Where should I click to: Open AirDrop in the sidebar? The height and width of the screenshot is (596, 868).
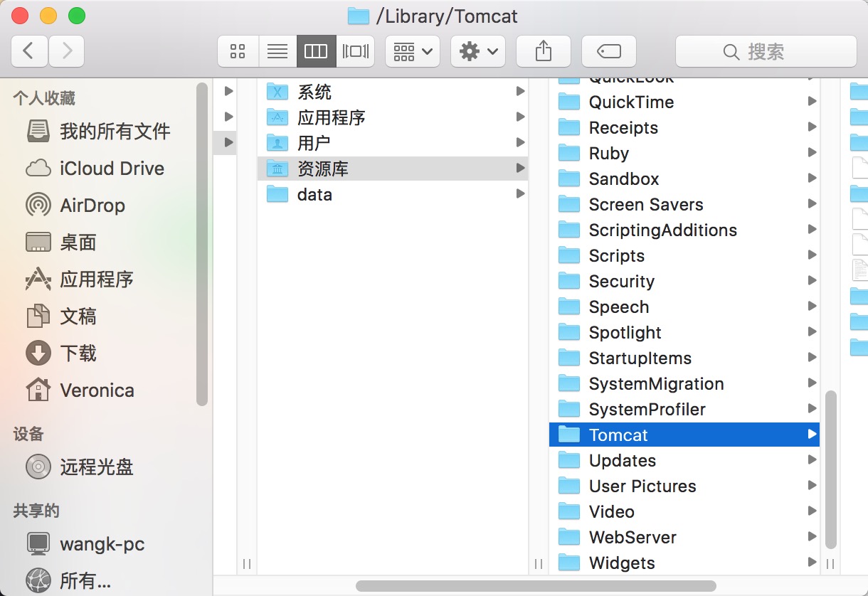(x=75, y=206)
